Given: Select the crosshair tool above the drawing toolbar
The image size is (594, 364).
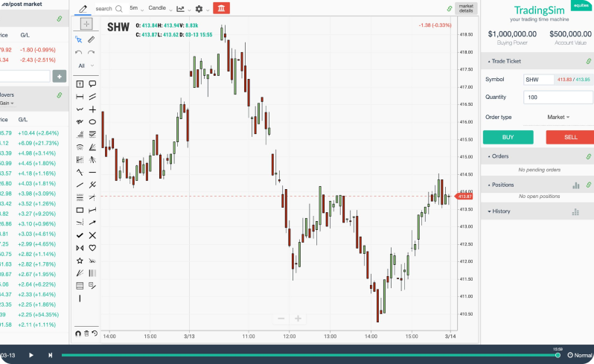Looking at the screenshot, I should pyautogui.click(x=86, y=24).
